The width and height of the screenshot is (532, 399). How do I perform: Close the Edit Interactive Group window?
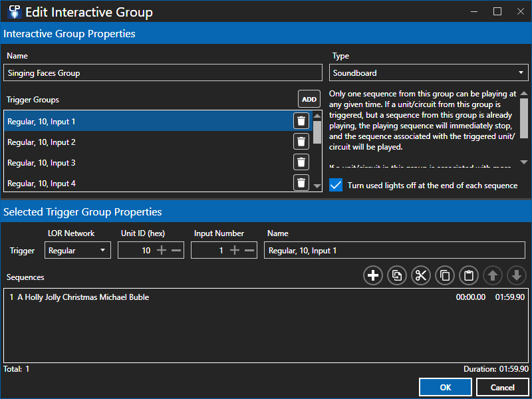pos(521,11)
